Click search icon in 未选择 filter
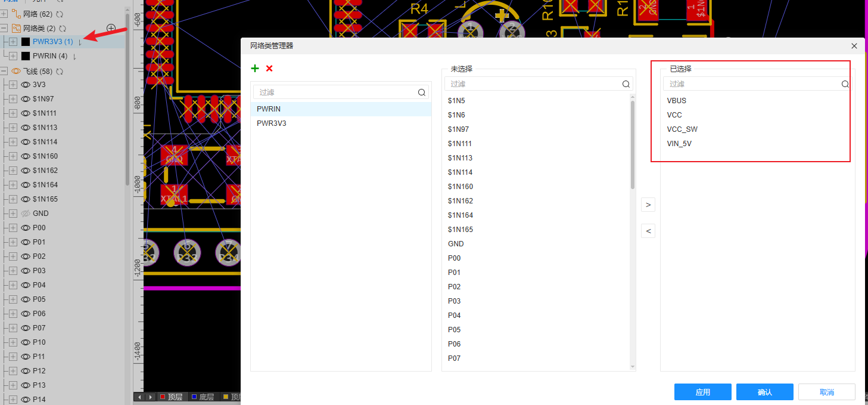Image resolution: width=868 pixels, height=405 pixels. pyautogui.click(x=626, y=84)
